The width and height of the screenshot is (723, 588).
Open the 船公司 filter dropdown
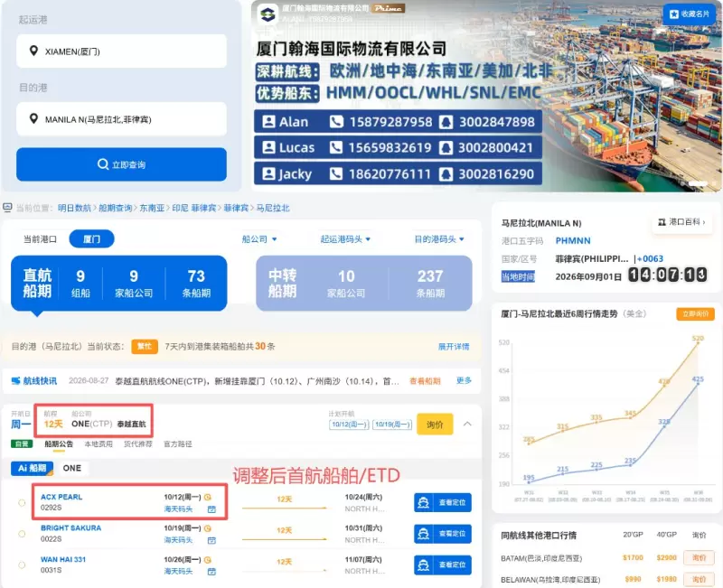point(259,239)
